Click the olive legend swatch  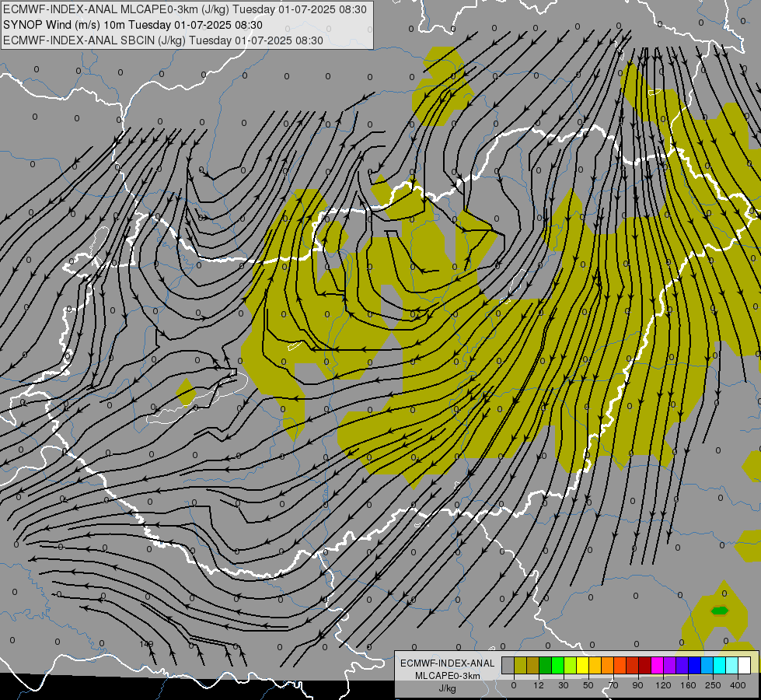click(x=520, y=665)
